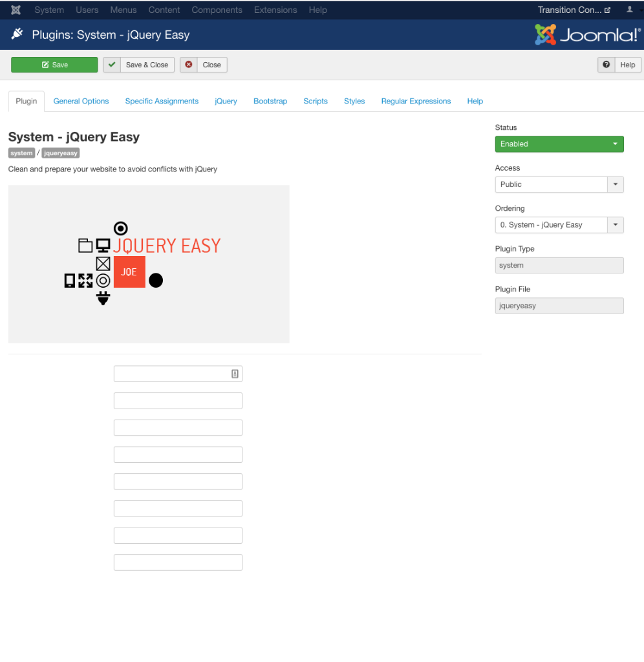Open the Transition Con... site preview link
644x662 pixels.
click(574, 10)
